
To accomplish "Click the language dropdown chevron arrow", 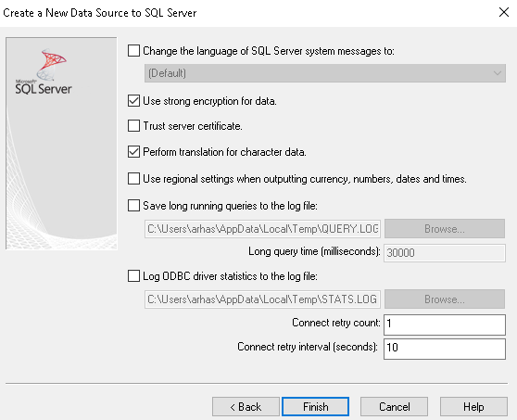I will (x=498, y=73).
